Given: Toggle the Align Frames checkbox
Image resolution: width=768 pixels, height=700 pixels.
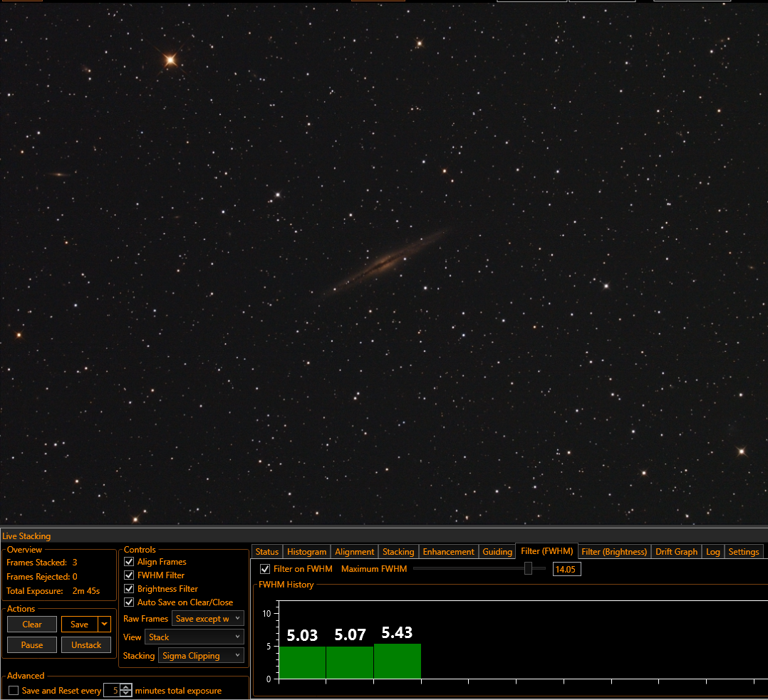Looking at the screenshot, I should click(x=130, y=561).
